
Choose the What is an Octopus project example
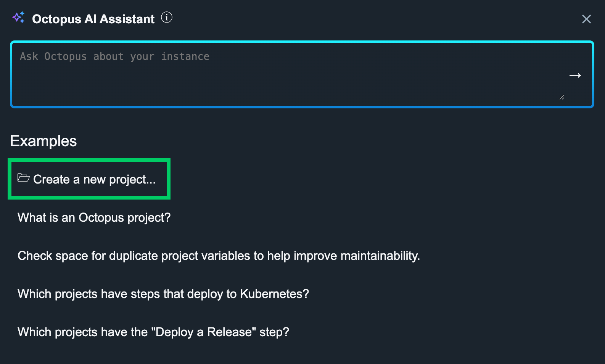[94, 217]
